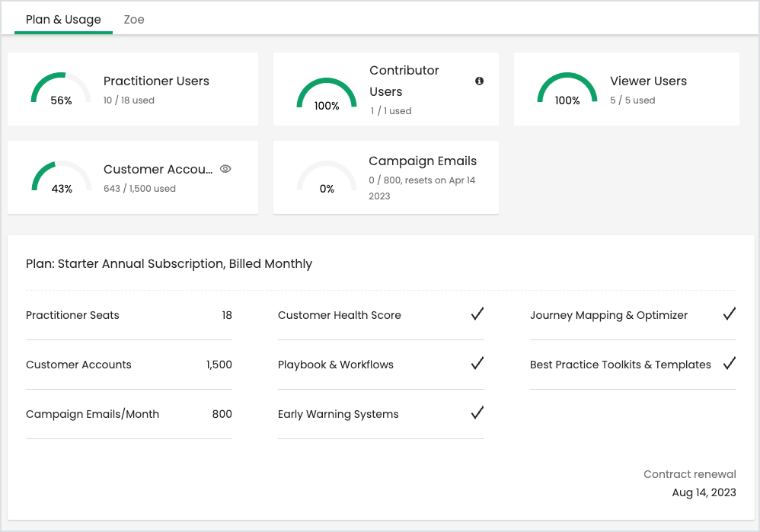Viewport: 760px width, 532px height.
Task: Click the Customer Accounts value 1,500
Action: (219, 365)
